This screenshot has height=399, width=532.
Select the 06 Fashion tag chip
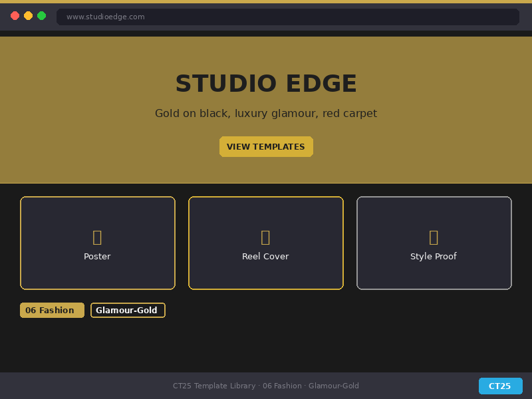52,311
